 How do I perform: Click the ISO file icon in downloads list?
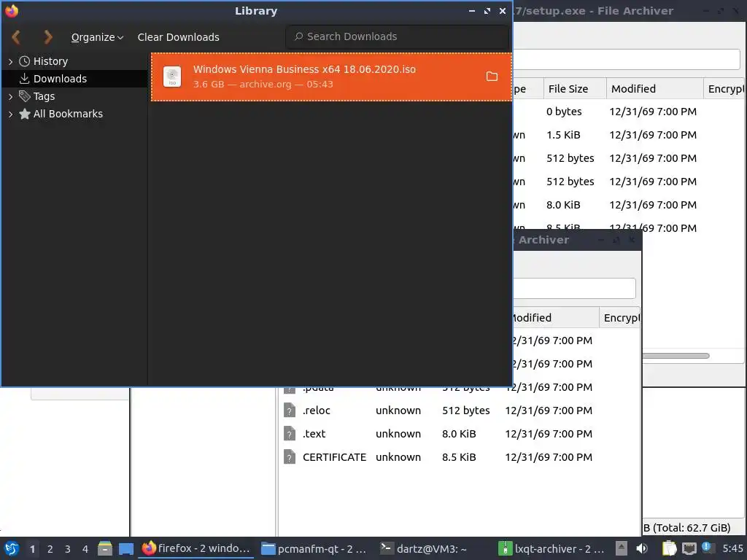(x=172, y=77)
